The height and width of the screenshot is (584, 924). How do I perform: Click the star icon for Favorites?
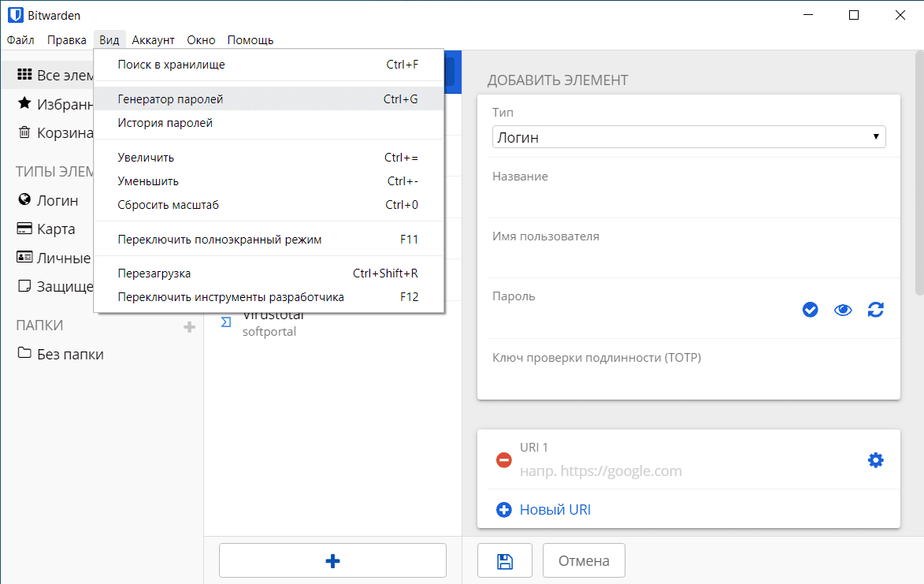(x=24, y=104)
